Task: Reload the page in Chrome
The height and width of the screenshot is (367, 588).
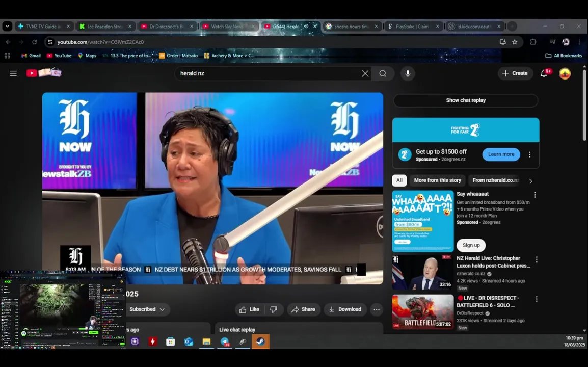Action: [x=35, y=42]
